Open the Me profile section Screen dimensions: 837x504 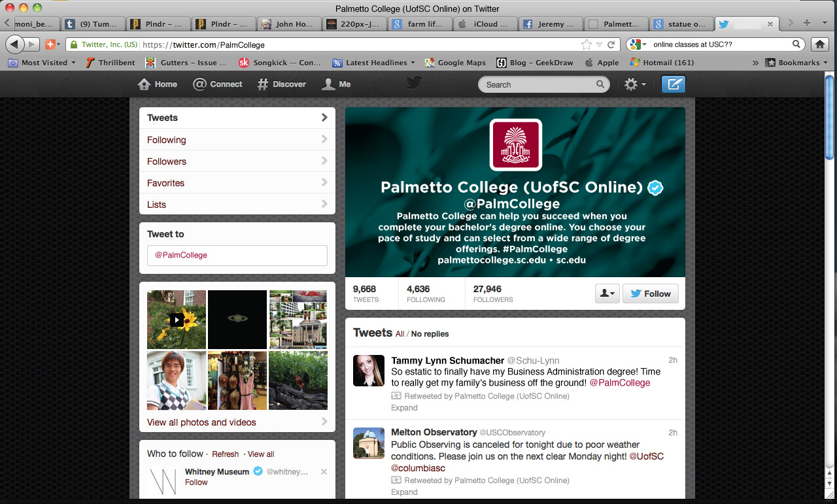337,84
